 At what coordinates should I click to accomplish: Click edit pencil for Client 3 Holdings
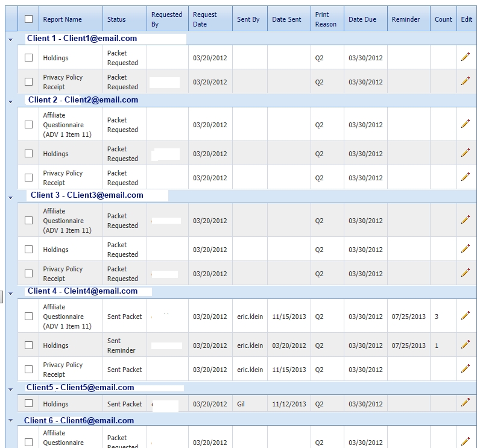(466, 248)
